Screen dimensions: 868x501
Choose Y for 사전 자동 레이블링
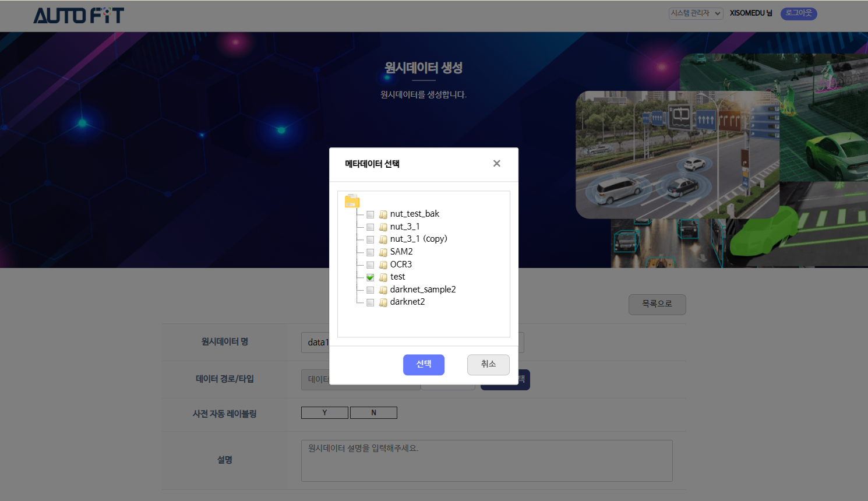[324, 413]
